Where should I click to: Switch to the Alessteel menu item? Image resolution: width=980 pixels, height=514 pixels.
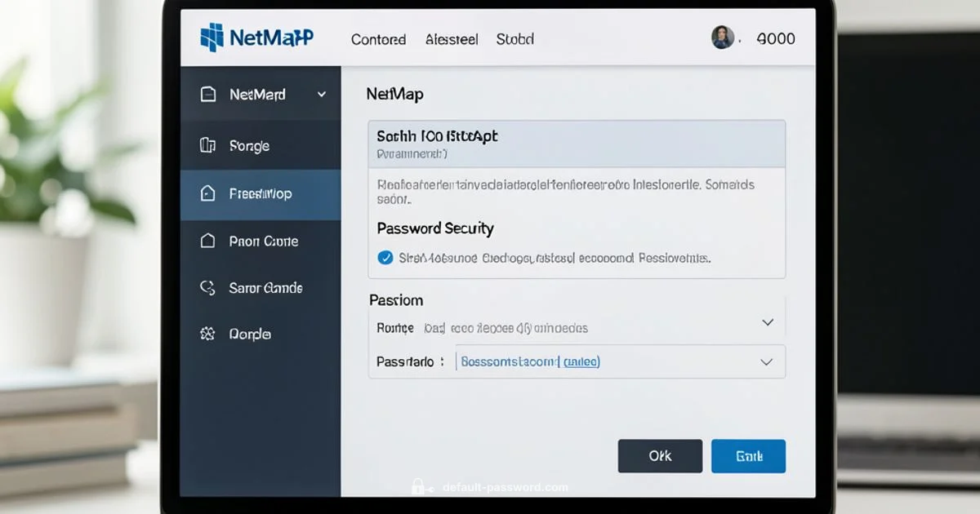451,38
